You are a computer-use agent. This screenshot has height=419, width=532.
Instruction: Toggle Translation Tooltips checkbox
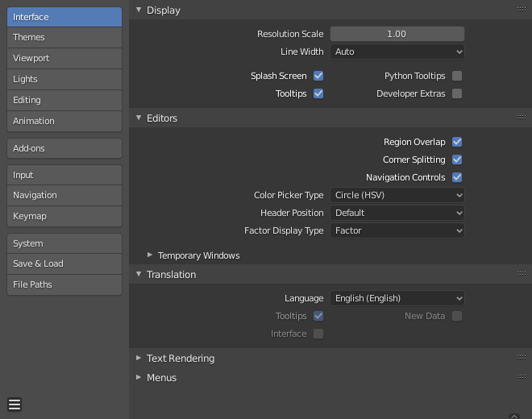pos(318,316)
